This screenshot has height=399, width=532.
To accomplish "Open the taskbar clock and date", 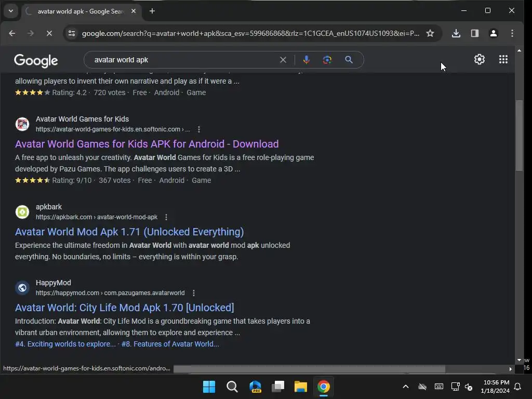I will (495, 387).
